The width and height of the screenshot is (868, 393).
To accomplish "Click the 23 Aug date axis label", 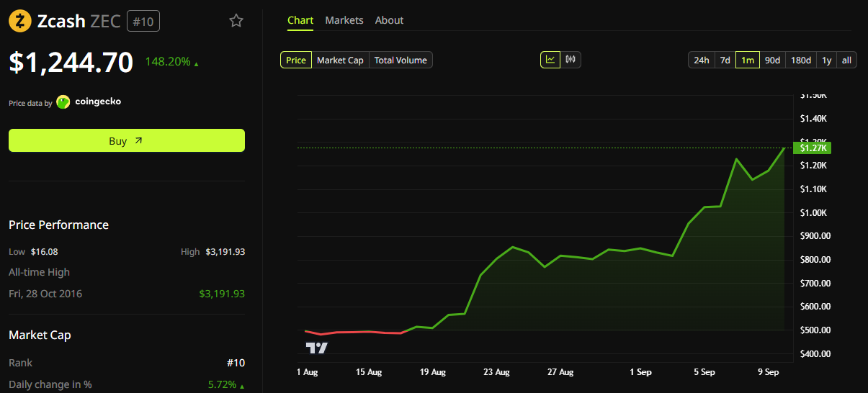I will 497,372.
